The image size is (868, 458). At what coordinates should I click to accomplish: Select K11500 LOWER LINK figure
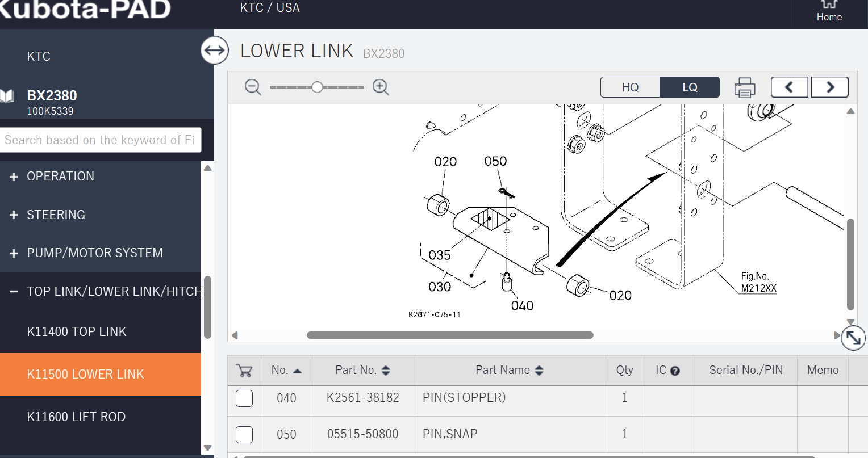(x=101, y=374)
